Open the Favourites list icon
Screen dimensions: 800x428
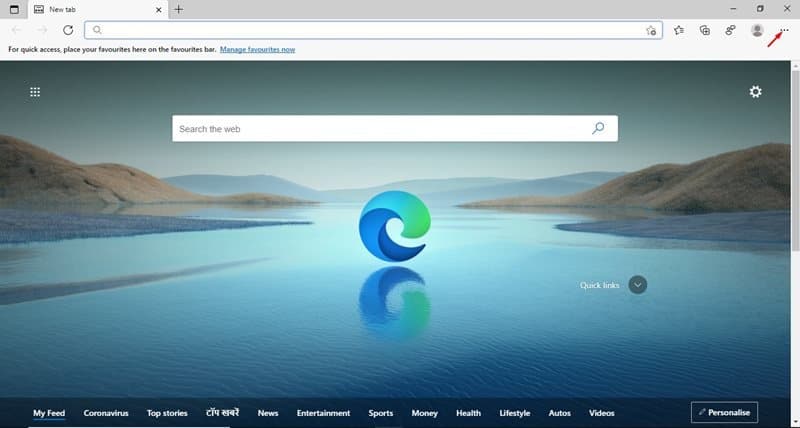click(679, 30)
